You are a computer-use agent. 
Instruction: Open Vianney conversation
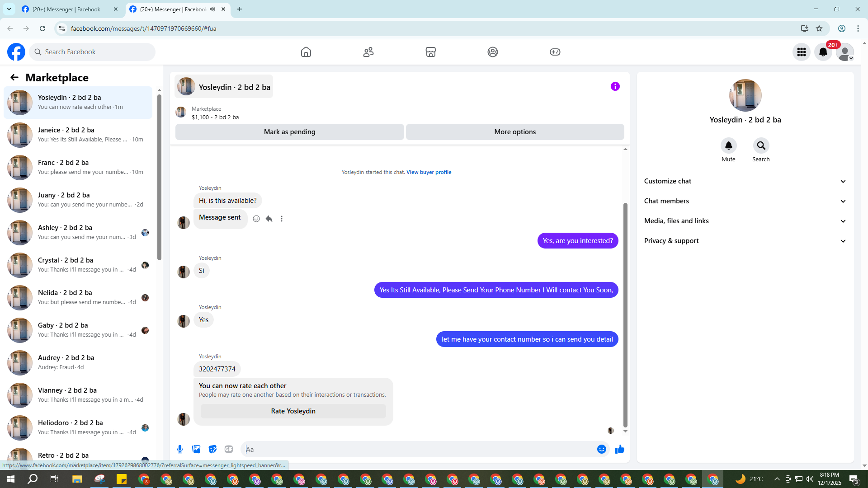[78, 395]
